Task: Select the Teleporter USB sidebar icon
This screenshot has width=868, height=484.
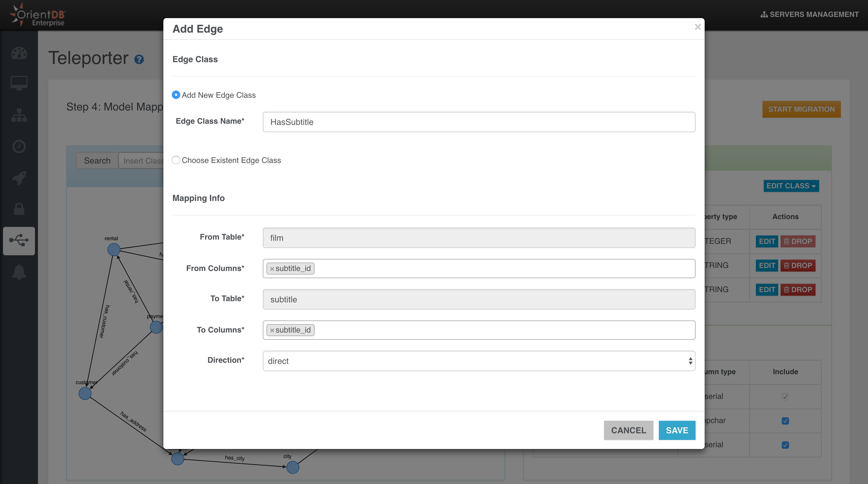Action: (x=19, y=240)
